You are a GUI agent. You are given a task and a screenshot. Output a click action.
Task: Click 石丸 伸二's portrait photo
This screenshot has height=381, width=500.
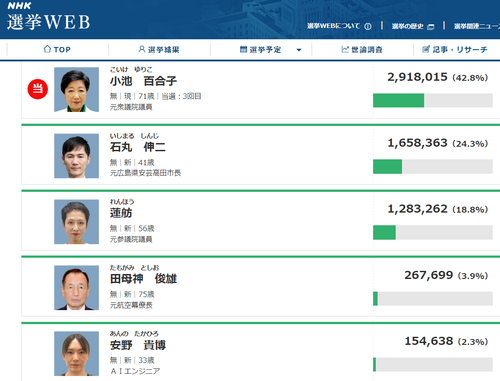point(76,156)
